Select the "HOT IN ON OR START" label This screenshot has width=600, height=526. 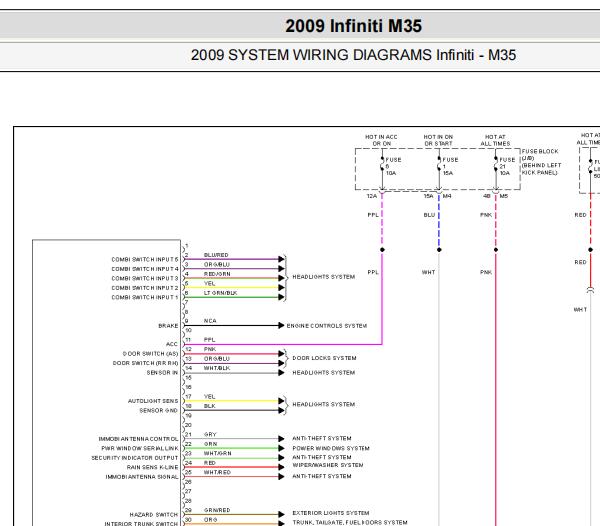click(x=438, y=140)
